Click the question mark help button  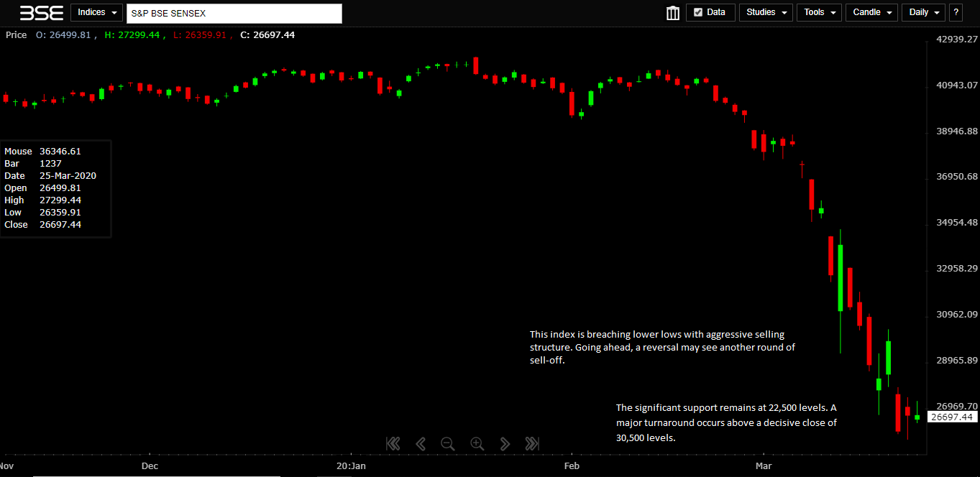click(956, 12)
